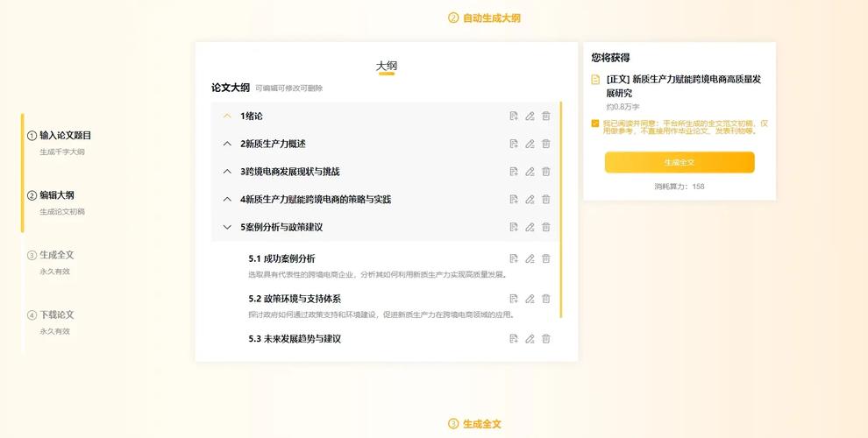
Task: Toggle chevron for 5案例分析与政策建议
Action: tap(227, 227)
